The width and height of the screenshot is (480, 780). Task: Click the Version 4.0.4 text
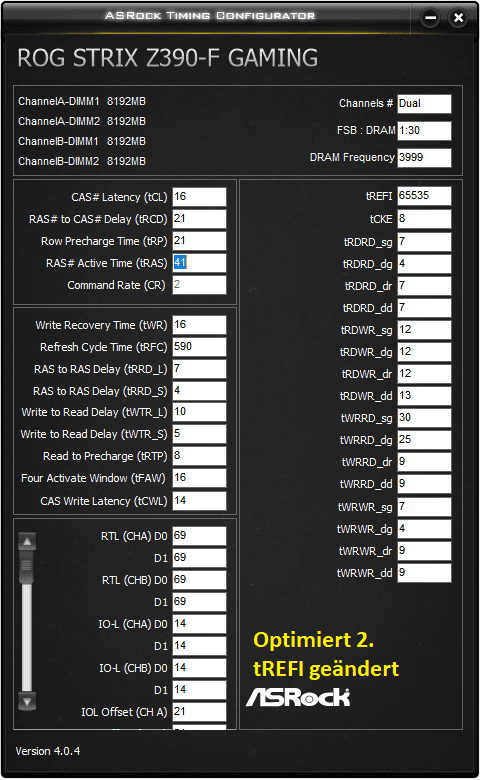pos(48,751)
